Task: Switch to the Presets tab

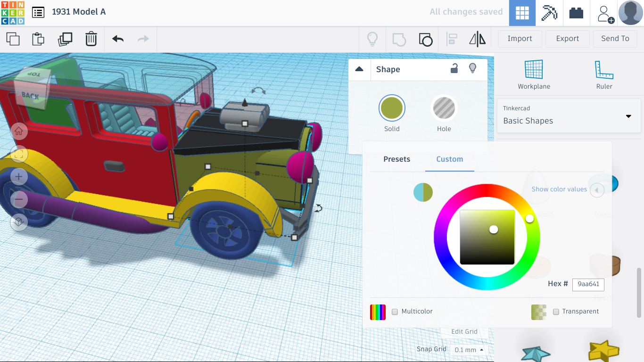Action: point(396,159)
